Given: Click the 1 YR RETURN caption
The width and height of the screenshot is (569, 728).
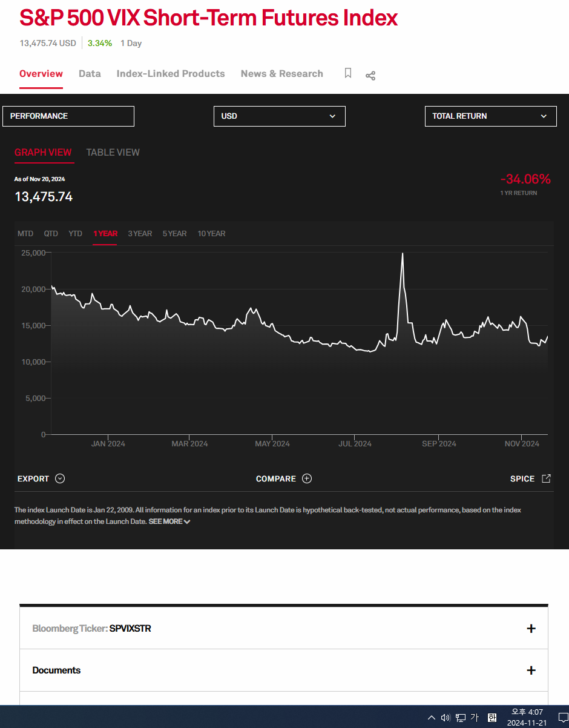Looking at the screenshot, I should (519, 193).
